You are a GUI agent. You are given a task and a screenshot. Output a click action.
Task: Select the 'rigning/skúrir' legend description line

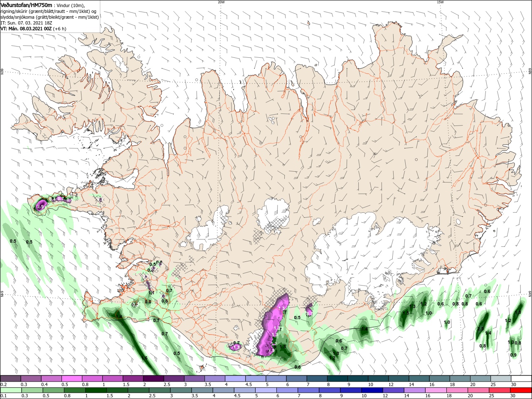coord(49,11)
